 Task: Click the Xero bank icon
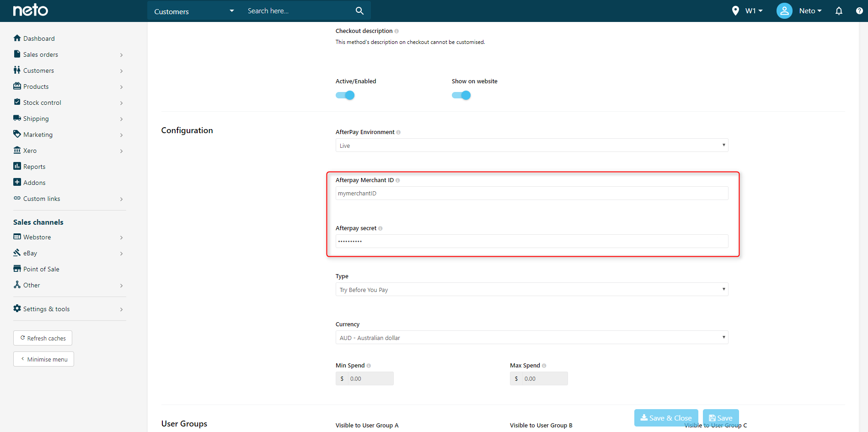coord(17,150)
